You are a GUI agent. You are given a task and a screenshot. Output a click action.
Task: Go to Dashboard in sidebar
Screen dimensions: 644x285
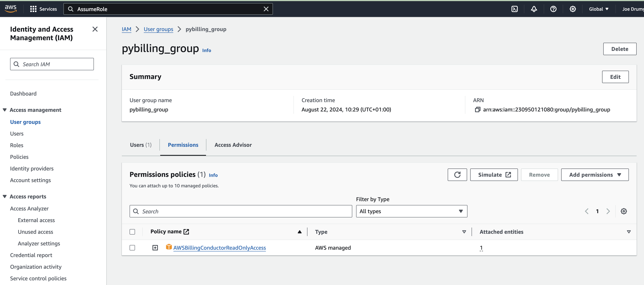point(23,94)
